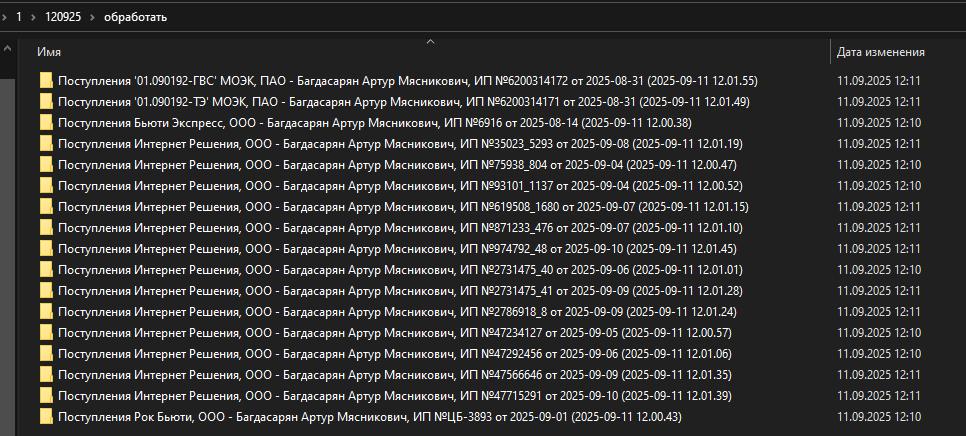The width and height of the screenshot is (966, 436).
Task: Select folder name ИП №974792_48
Action: click(x=397, y=249)
